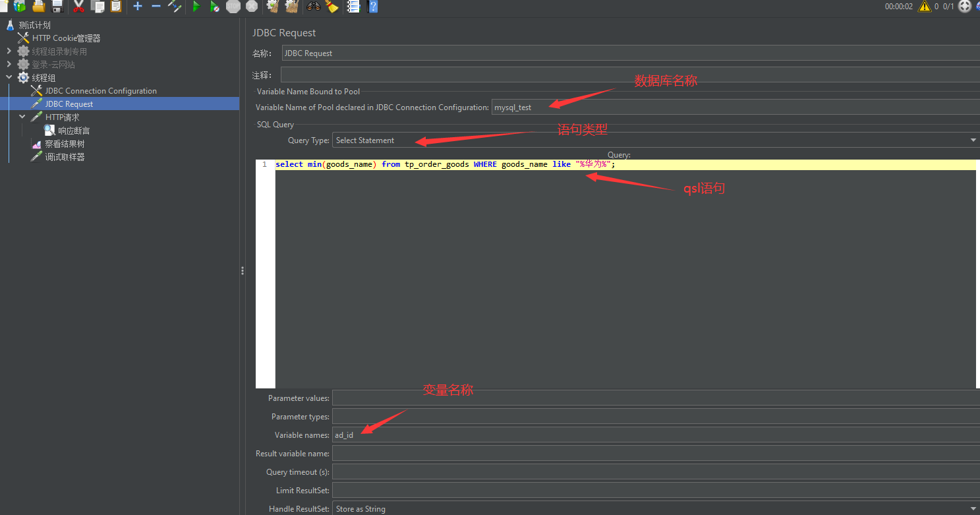Save the test plan with floppy icon

point(57,6)
